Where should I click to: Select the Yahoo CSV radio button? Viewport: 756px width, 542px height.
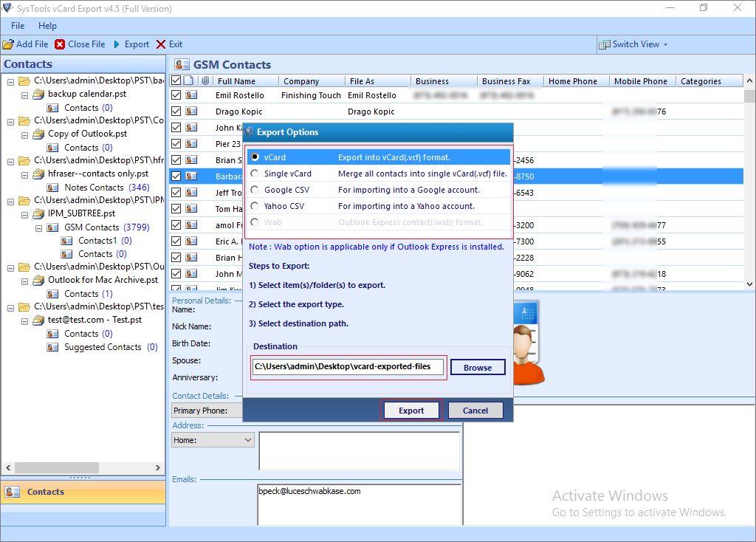pyautogui.click(x=255, y=206)
